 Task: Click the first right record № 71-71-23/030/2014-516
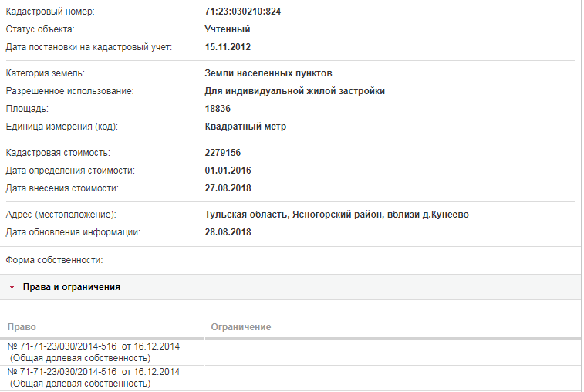[93, 352]
